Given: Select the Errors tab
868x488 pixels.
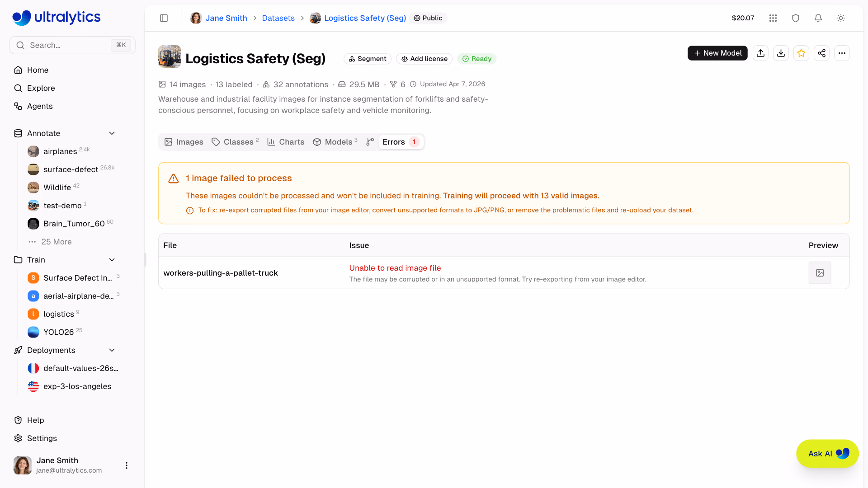Looking at the screenshot, I should coord(401,142).
